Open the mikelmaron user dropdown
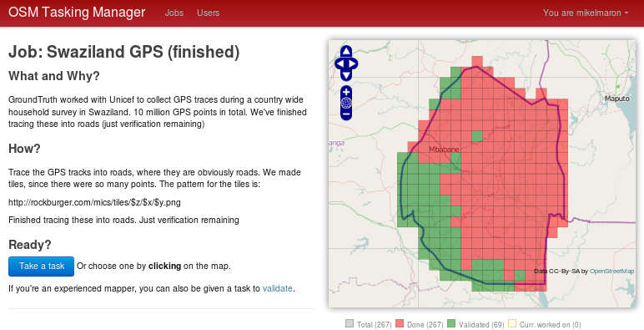Viewport: 644px width, 330px height. pyautogui.click(x=586, y=13)
